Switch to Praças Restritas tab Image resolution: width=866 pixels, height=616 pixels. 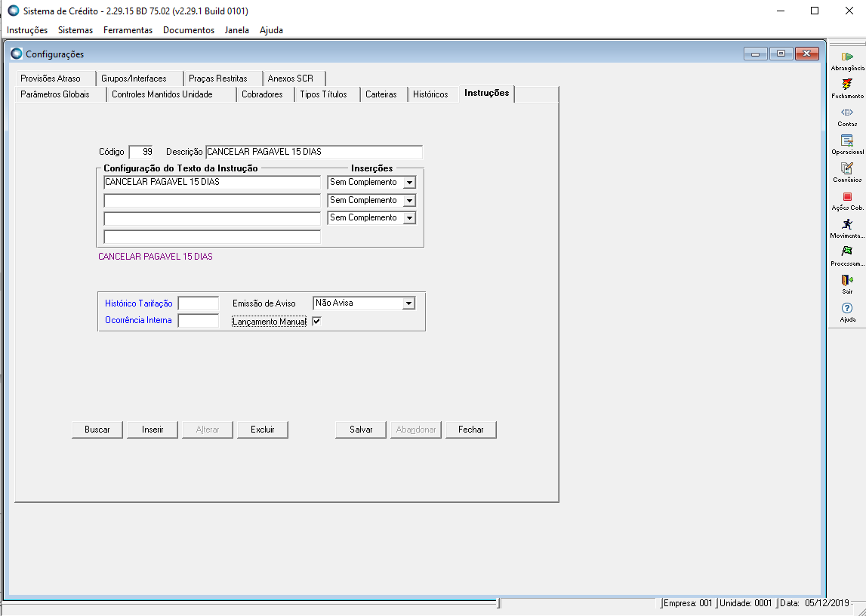coord(223,79)
